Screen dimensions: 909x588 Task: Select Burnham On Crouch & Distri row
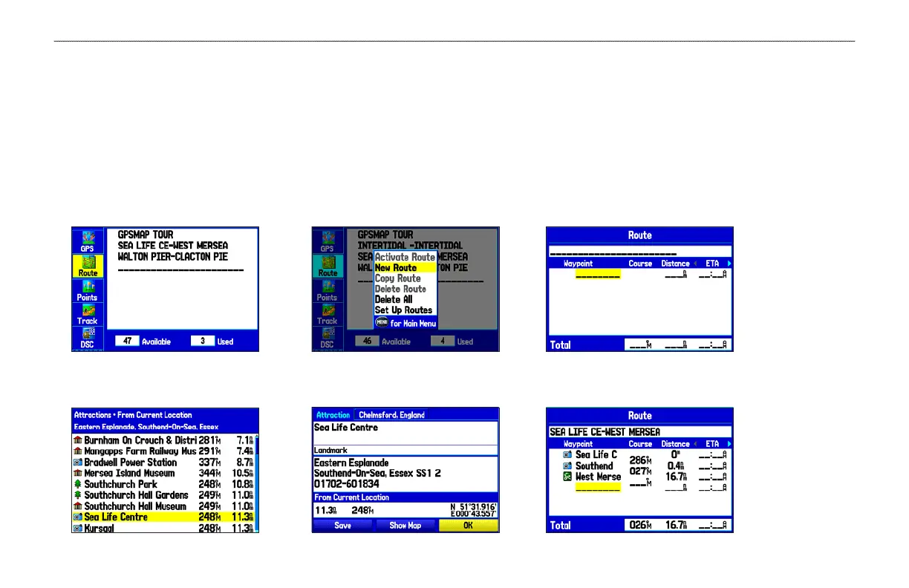click(163, 440)
